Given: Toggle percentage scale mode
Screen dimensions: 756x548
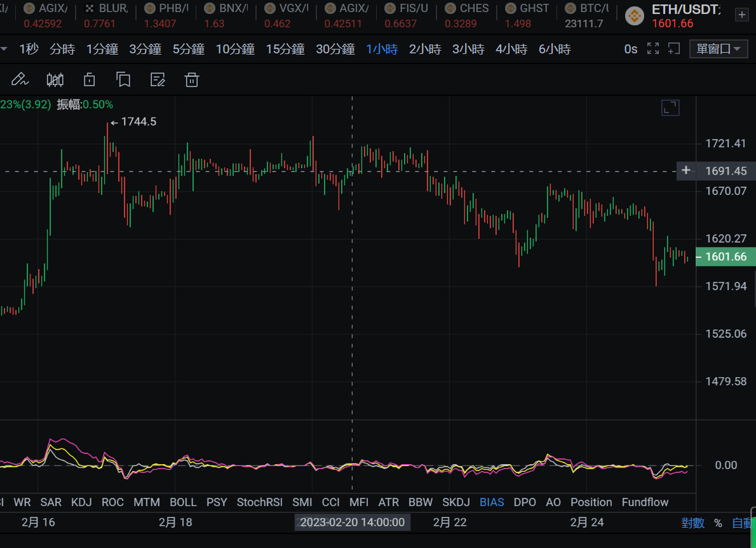Looking at the screenshot, I should tap(718, 523).
